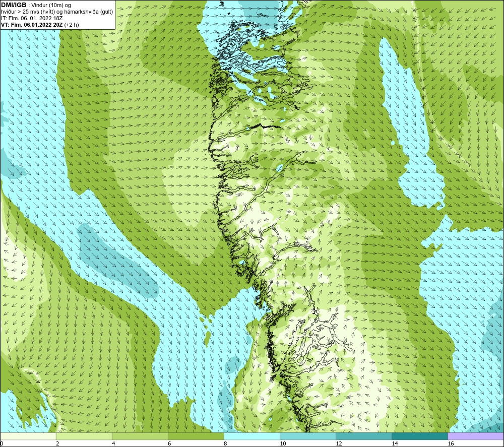
Task: Click the DMI/IGB title text
Action: click(14, 5)
